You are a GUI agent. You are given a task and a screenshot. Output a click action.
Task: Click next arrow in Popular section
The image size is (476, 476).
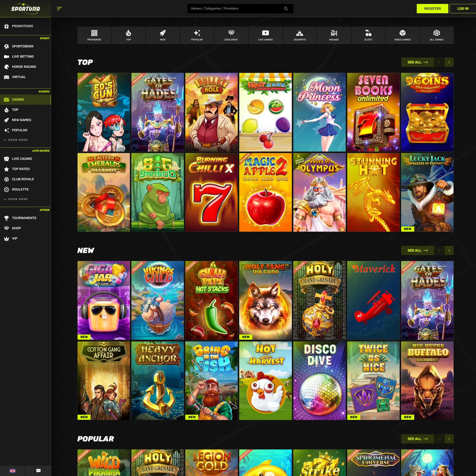449,439
